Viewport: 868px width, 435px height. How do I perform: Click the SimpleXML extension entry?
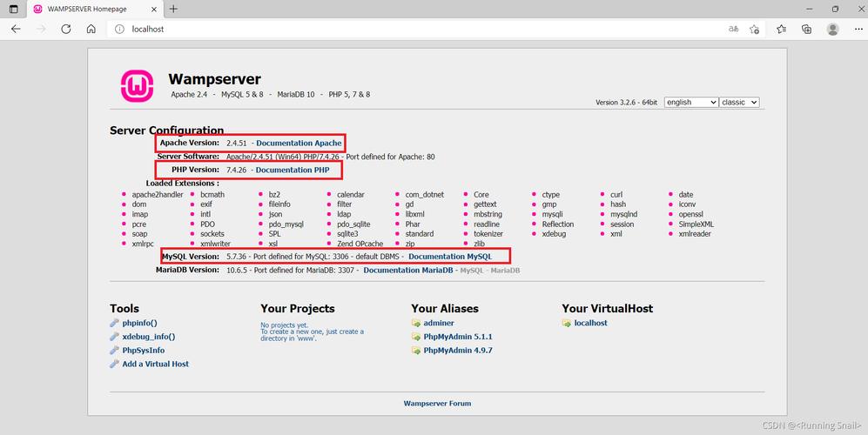point(696,224)
